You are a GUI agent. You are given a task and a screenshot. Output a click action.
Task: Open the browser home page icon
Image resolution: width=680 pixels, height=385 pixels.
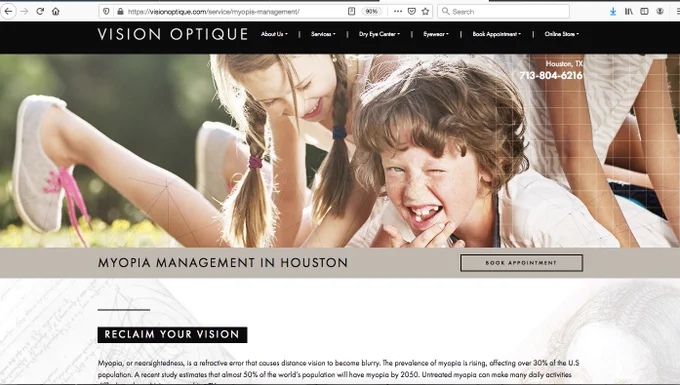pos(56,11)
